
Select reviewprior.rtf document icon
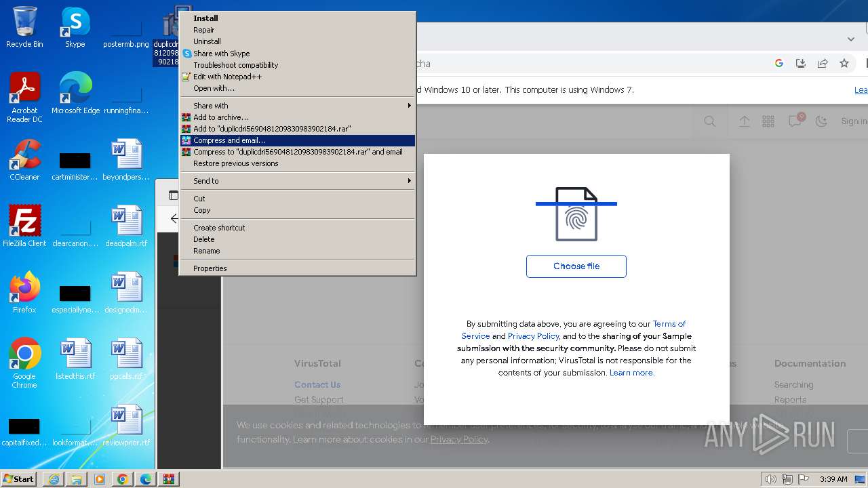point(126,426)
